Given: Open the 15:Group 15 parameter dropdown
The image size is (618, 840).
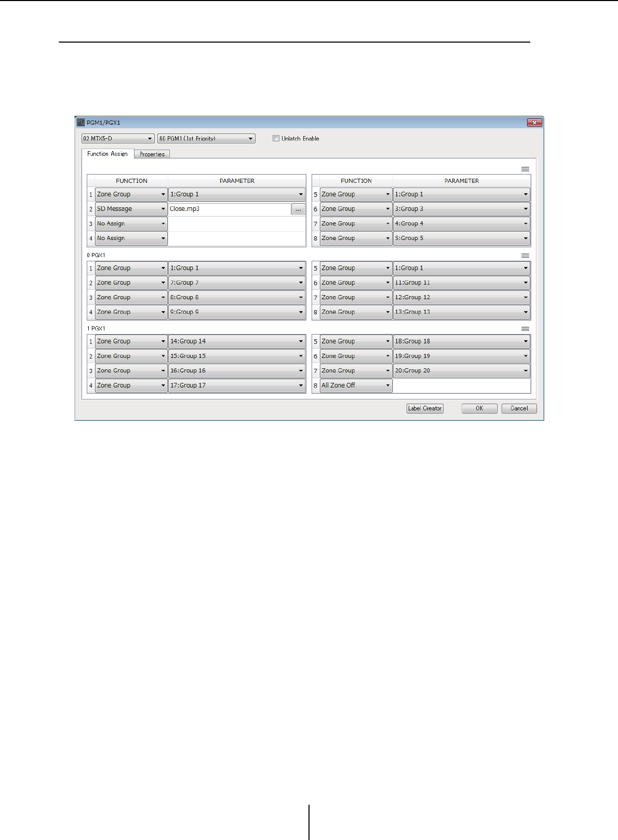Looking at the screenshot, I should click(237, 356).
